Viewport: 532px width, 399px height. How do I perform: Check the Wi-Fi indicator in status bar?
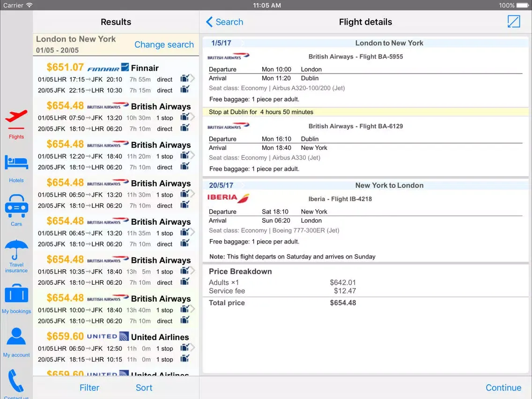click(x=29, y=5)
